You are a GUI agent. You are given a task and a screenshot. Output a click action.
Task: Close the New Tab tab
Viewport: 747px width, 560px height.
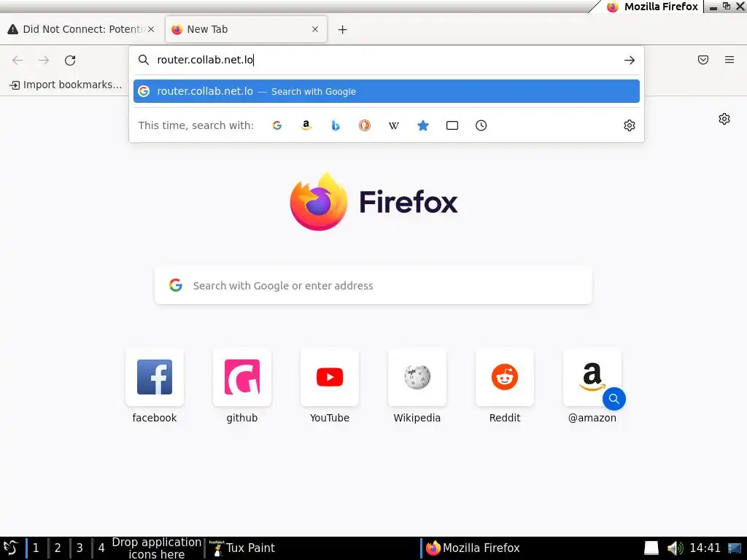pyautogui.click(x=315, y=29)
